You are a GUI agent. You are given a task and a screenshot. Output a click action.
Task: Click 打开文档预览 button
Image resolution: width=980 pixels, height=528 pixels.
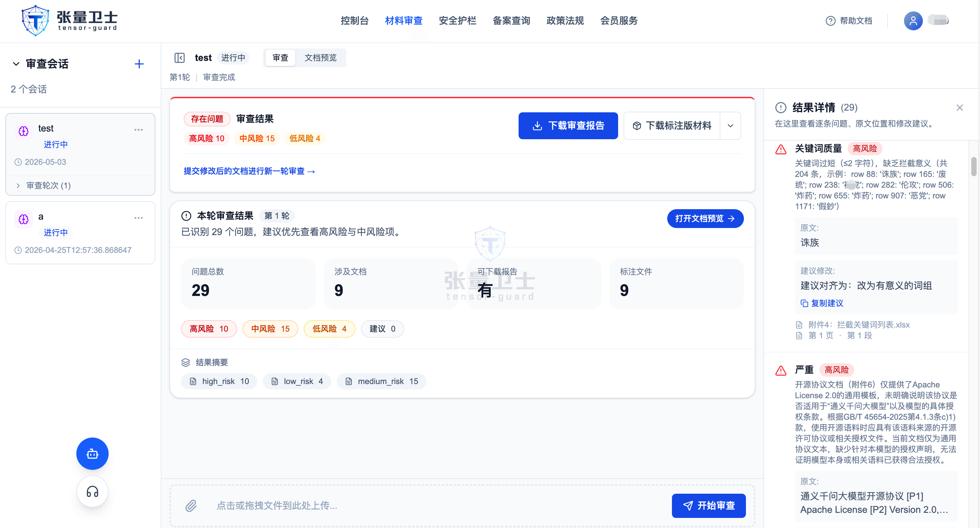(705, 218)
